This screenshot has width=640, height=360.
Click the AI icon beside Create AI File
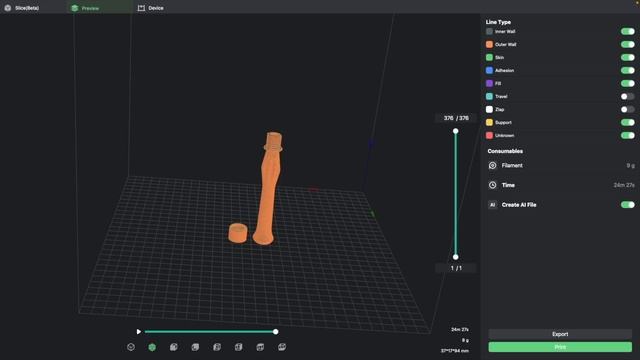pyautogui.click(x=493, y=205)
